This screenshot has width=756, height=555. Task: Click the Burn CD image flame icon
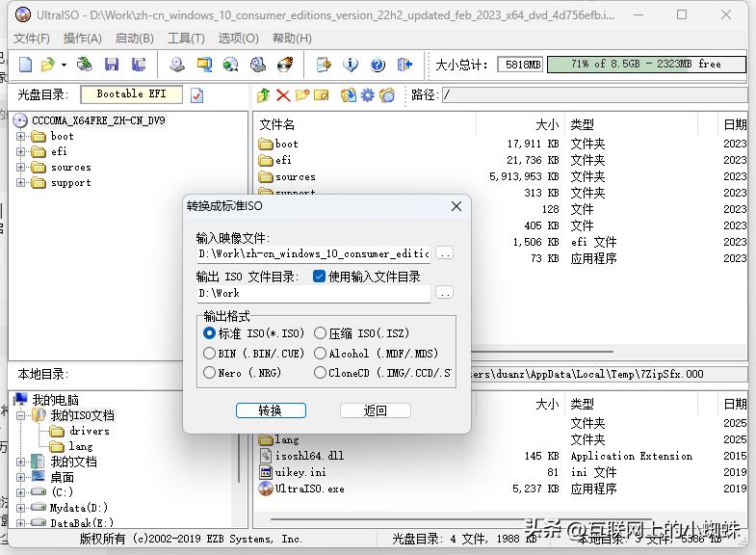coord(285,65)
